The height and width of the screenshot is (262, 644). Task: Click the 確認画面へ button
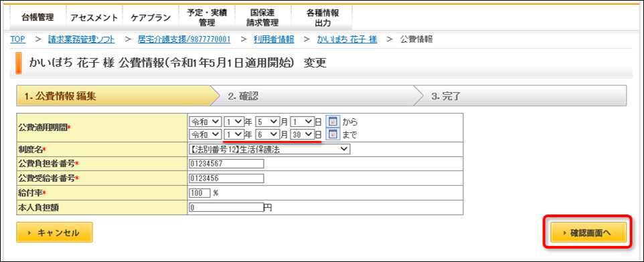click(588, 233)
